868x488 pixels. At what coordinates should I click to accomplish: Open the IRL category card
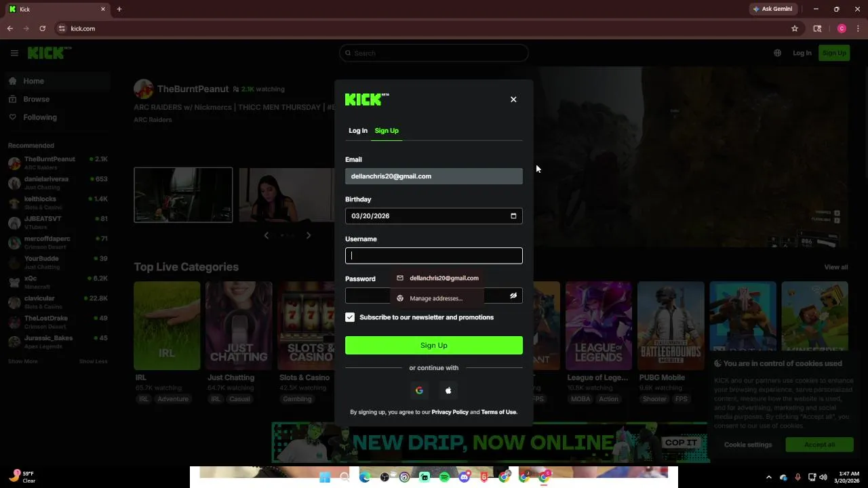pos(167,325)
